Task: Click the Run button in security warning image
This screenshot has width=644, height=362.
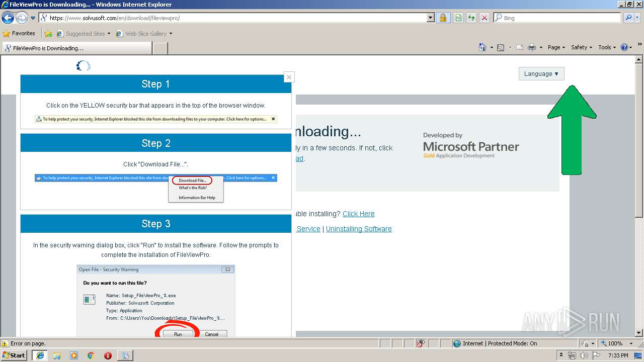Action: (x=178, y=334)
